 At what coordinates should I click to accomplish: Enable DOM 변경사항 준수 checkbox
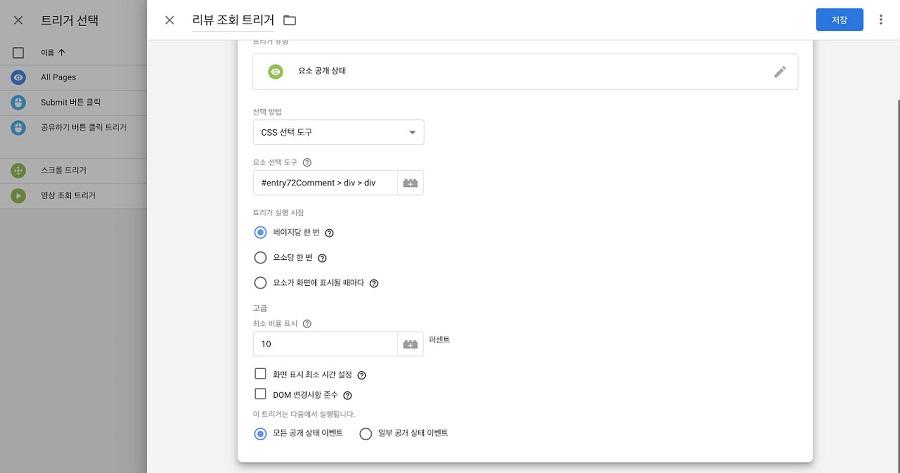pos(260,394)
